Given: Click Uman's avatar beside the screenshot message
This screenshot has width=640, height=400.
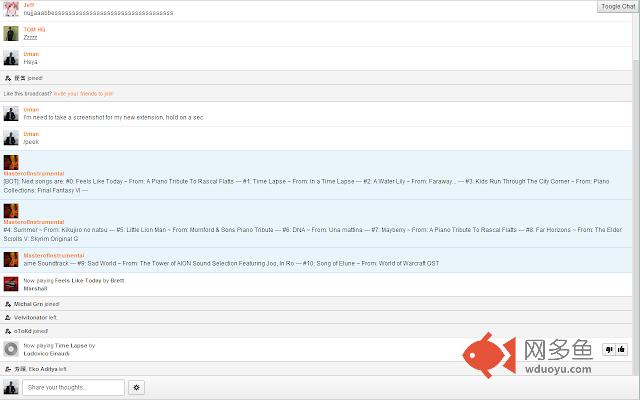Looking at the screenshot, I should click(x=11, y=113).
